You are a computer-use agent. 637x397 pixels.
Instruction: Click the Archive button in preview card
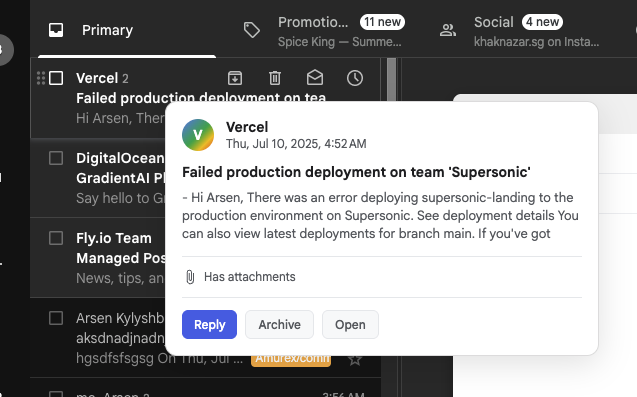[280, 324]
